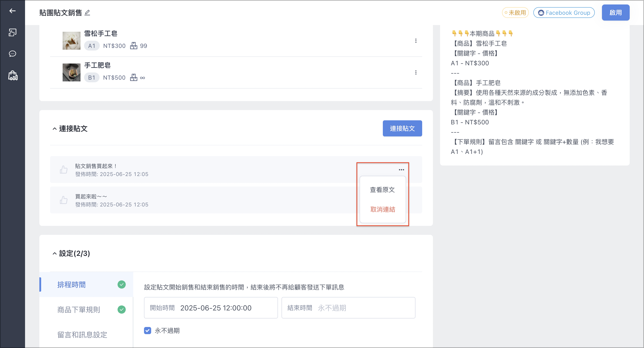
Task: Click preview line B1 - NT$500
Action: (470, 122)
